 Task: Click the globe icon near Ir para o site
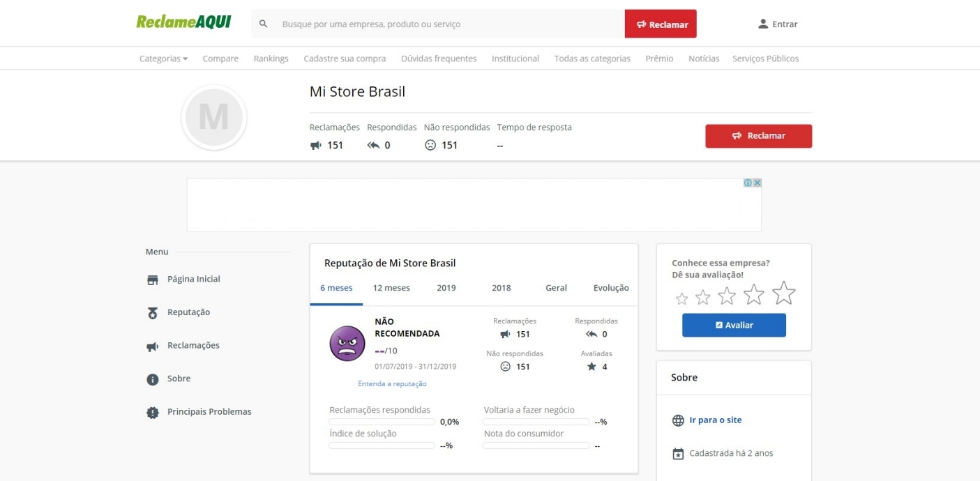point(678,420)
